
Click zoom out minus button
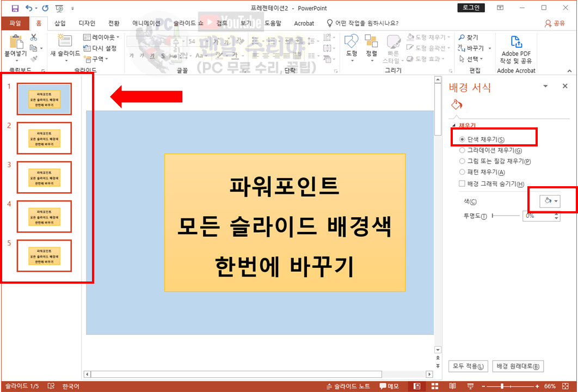click(484, 386)
